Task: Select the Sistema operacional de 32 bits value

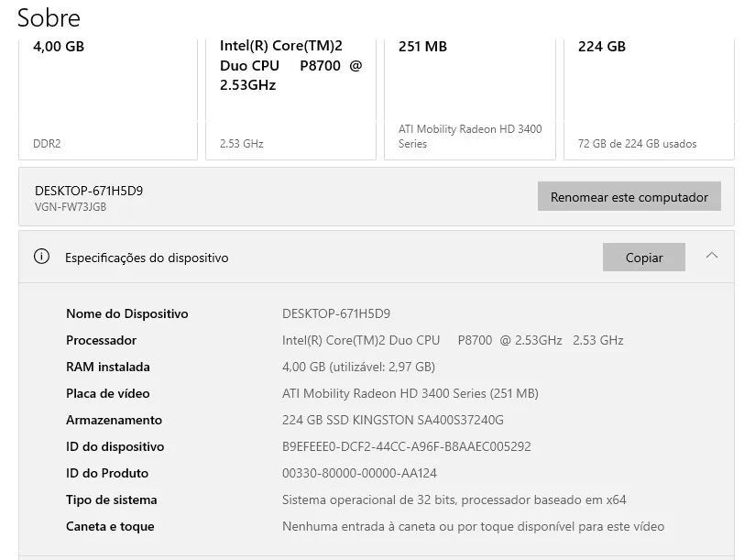Action: 454,500
